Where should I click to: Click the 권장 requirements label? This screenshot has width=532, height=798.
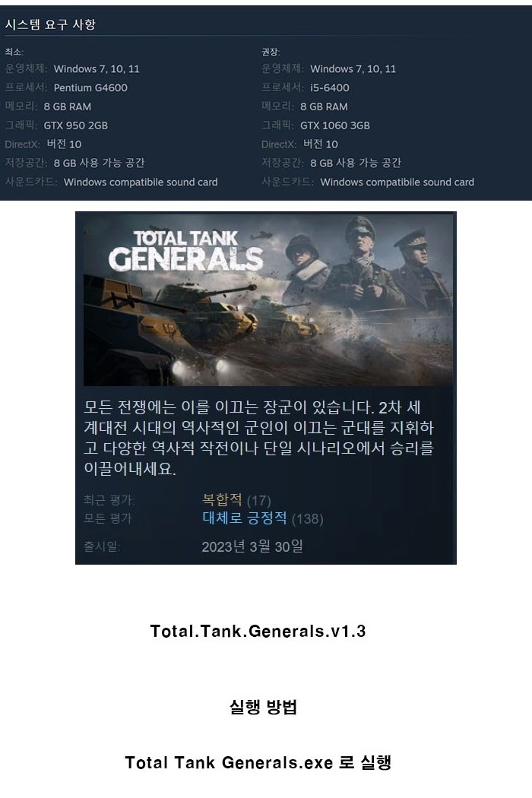271,52
